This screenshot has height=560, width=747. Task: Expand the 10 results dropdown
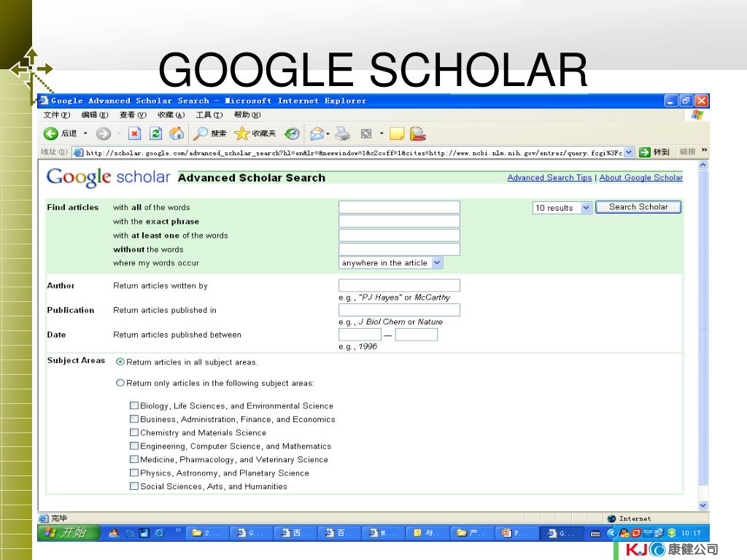tap(586, 208)
